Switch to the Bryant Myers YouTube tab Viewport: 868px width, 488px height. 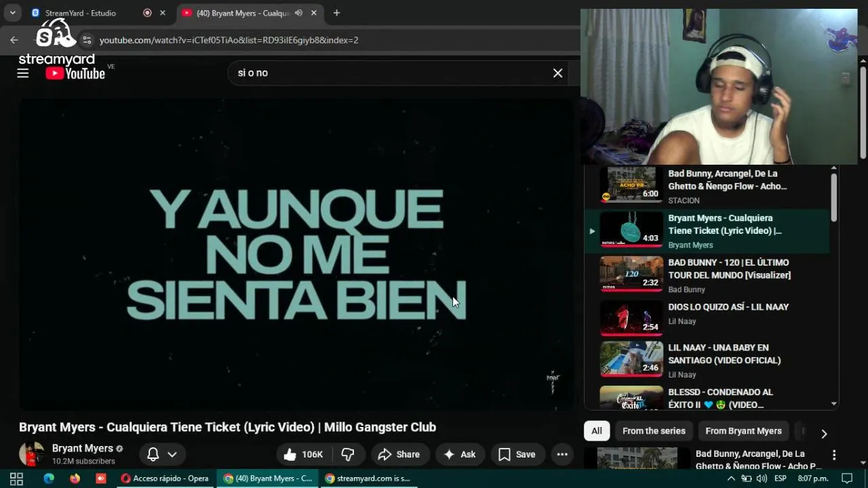point(243,13)
